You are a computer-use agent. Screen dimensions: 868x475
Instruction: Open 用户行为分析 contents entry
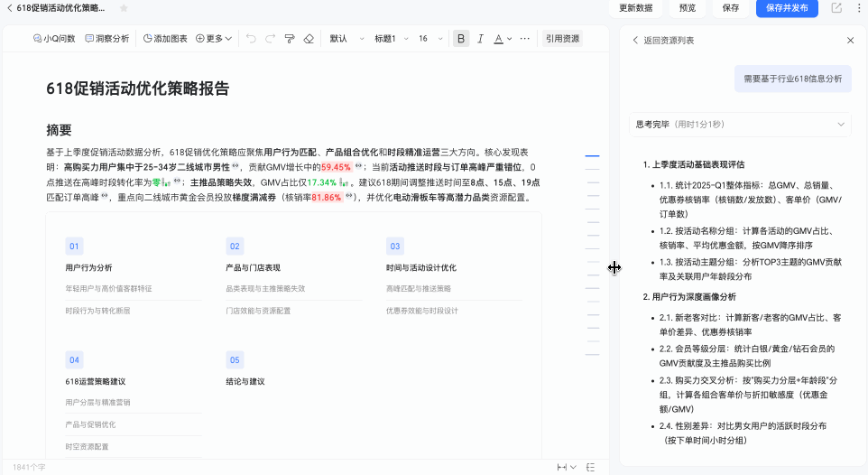[88, 267]
